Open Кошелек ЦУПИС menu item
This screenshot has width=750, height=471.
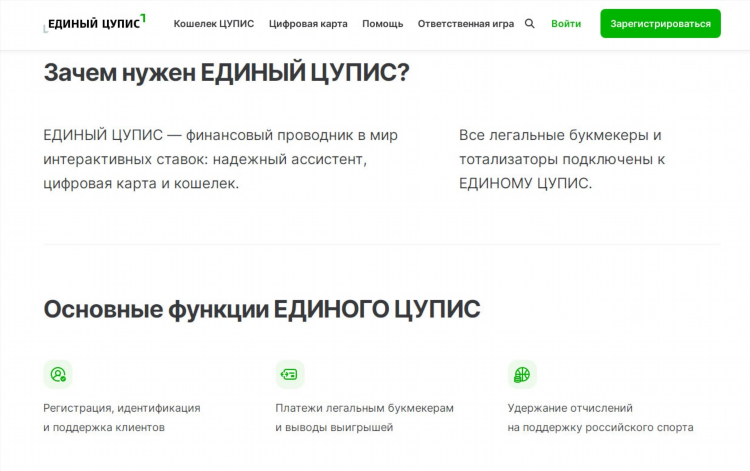(x=214, y=23)
